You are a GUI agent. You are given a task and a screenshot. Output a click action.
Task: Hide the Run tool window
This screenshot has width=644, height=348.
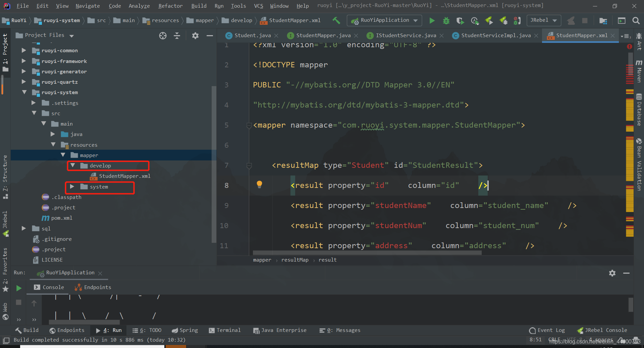tap(626, 273)
